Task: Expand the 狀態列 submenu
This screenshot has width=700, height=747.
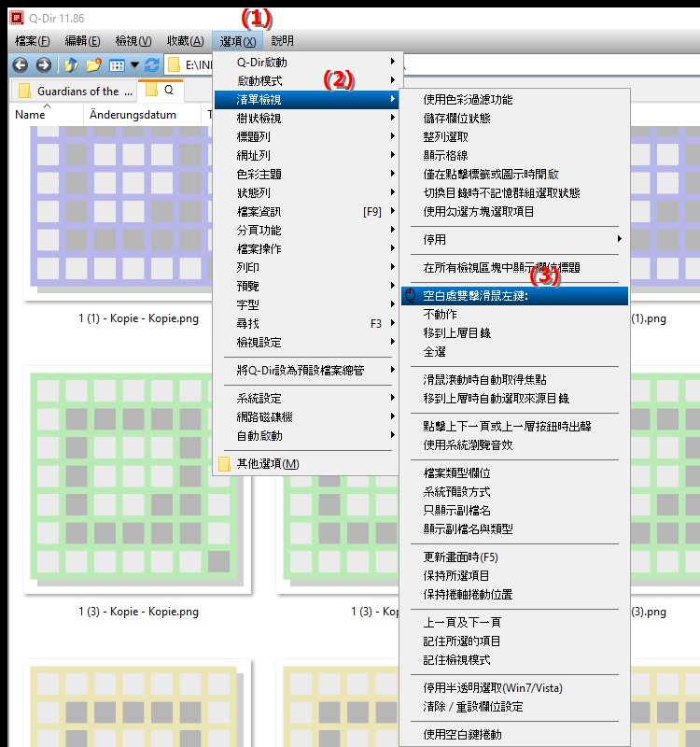Action: 306,193
